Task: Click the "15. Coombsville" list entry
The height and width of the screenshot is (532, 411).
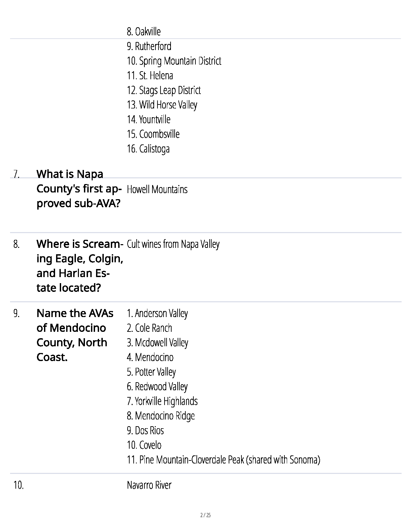Action: [x=153, y=134]
